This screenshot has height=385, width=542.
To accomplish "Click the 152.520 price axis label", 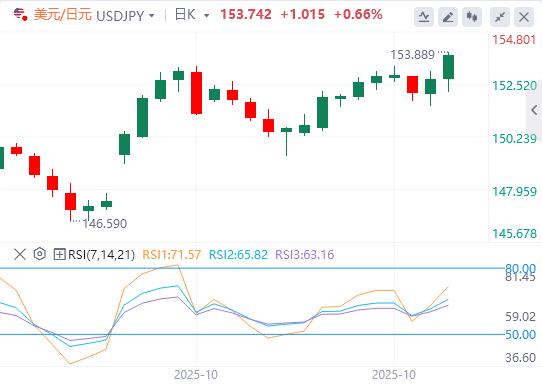I will [514, 86].
